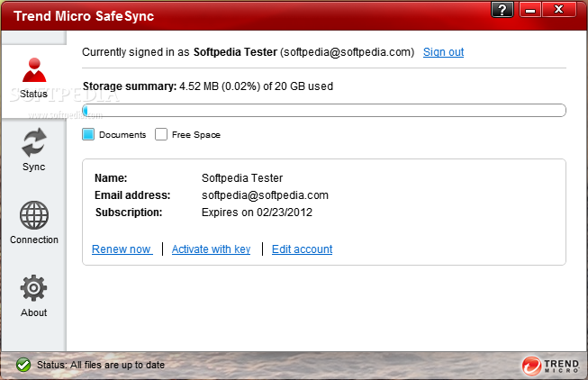The image size is (588, 380).
Task: Click the blue Documents legend swatch
Action: coord(88,134)
